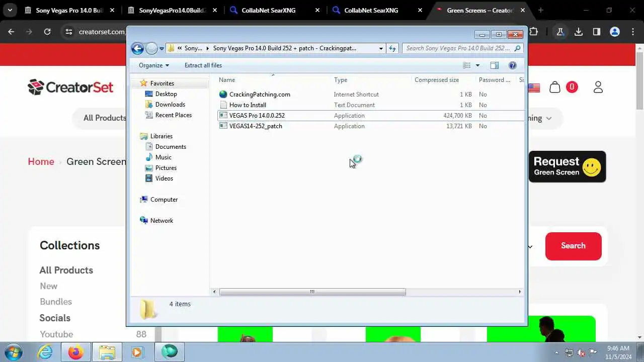Open the browser tab search dropdown
644x362 pixels.
[10, 10]
